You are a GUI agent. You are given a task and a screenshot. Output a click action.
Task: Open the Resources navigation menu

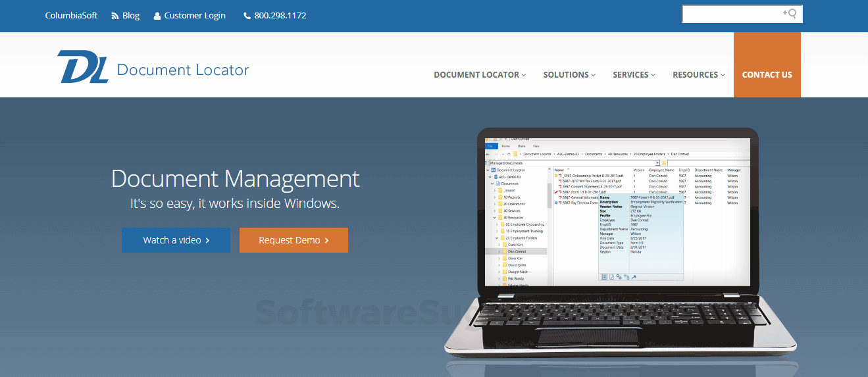point(698,75)
